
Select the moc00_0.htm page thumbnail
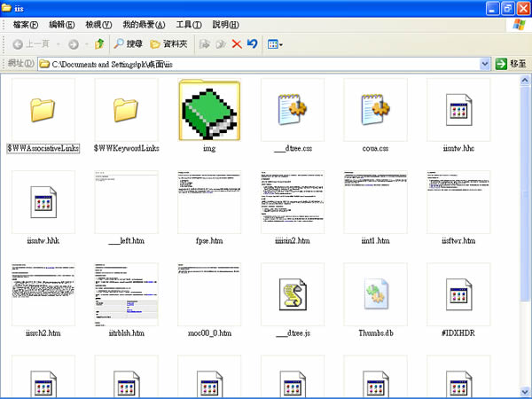click(209, 294)
